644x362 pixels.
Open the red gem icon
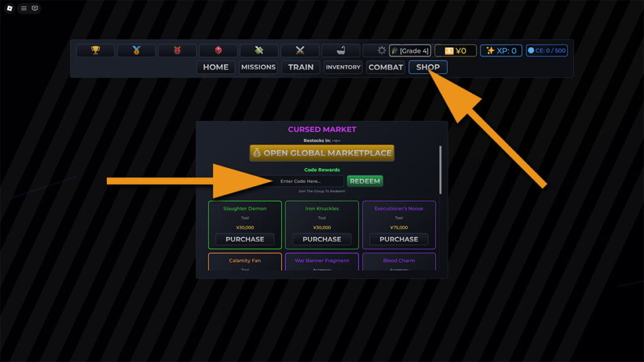218,50
